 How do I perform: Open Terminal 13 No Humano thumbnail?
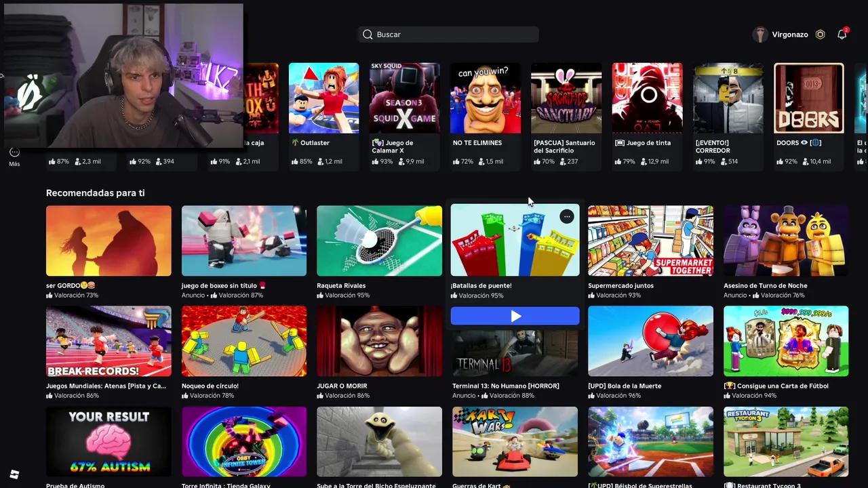tap(515, 352)
